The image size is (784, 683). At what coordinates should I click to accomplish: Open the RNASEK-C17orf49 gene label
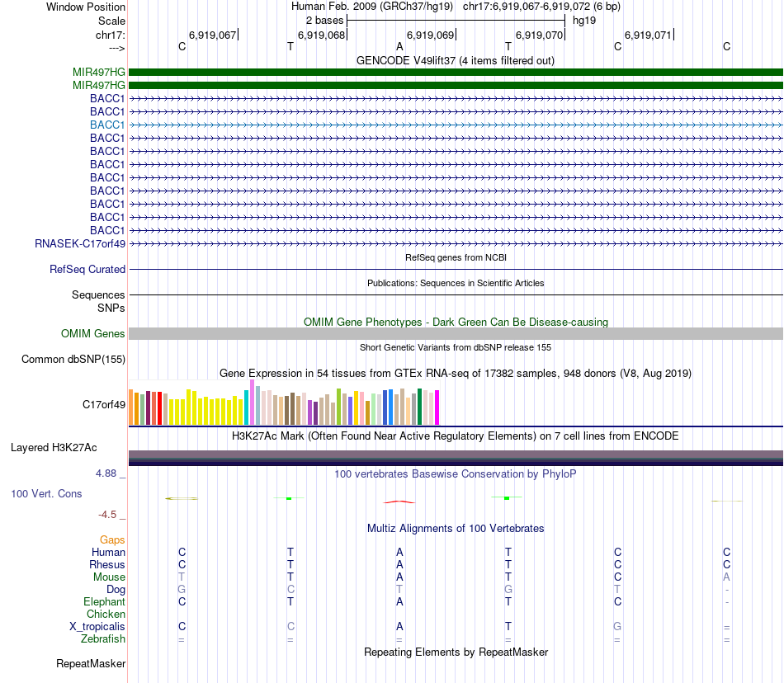(x=80, y=244)
